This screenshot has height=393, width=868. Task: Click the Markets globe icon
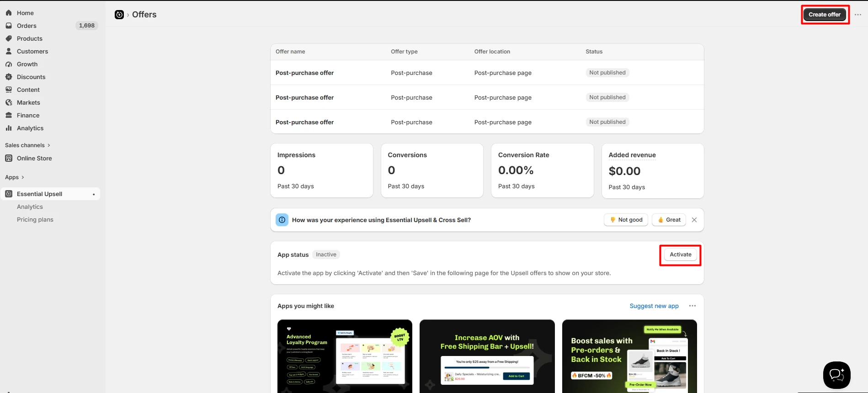click(x=9, y=102)
